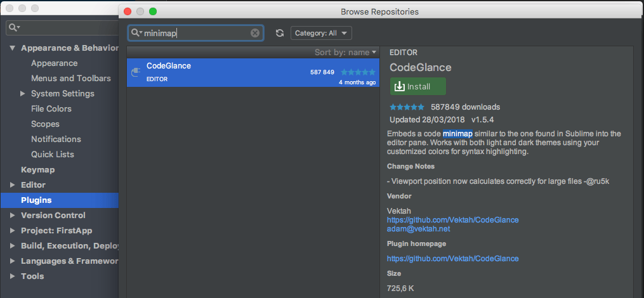644x298 pixels.
Task: Open the Keymap settings page
Action: pos(37,170)
